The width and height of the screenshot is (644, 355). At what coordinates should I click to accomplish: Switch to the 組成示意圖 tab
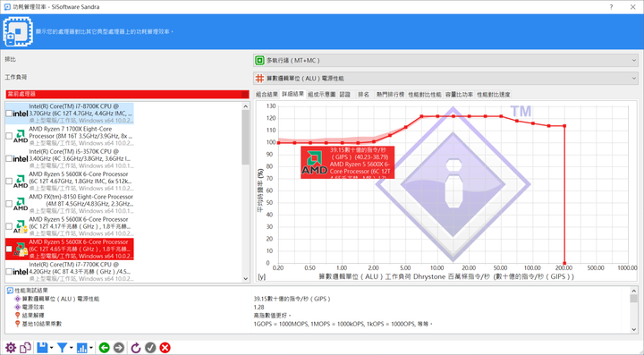pyautogui.click(x=322, y=95)
